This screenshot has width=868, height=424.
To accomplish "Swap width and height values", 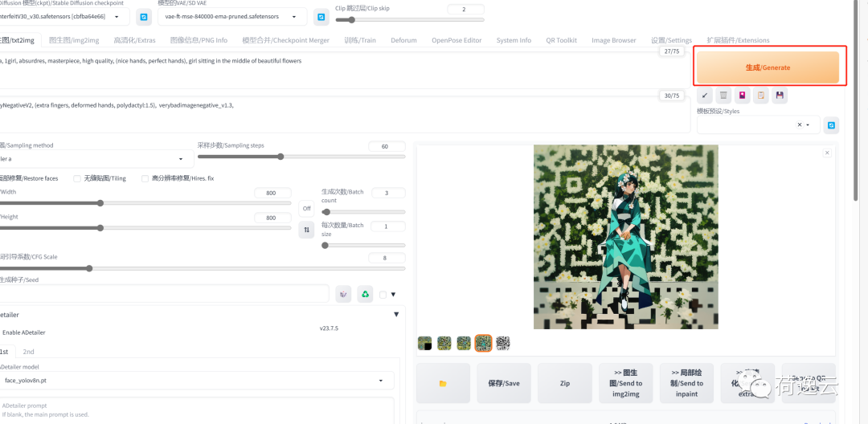I will click(x=306, y=230).
